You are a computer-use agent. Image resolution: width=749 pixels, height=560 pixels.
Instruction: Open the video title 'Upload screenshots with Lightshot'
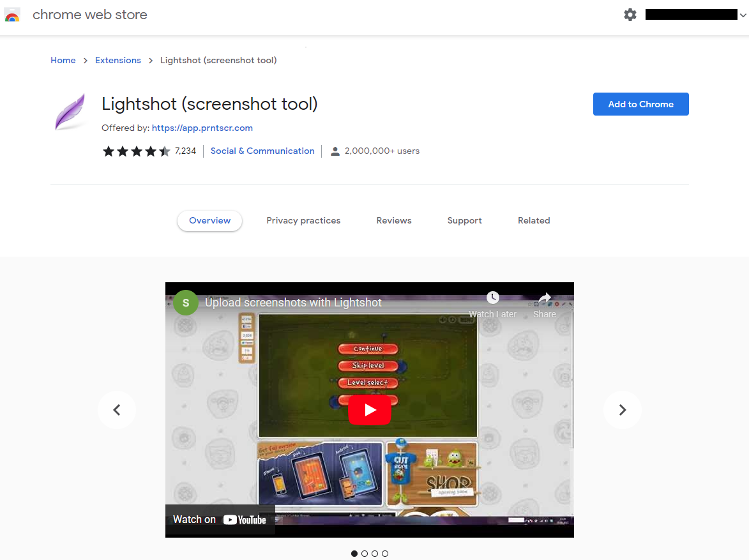(x=293, y=303)
